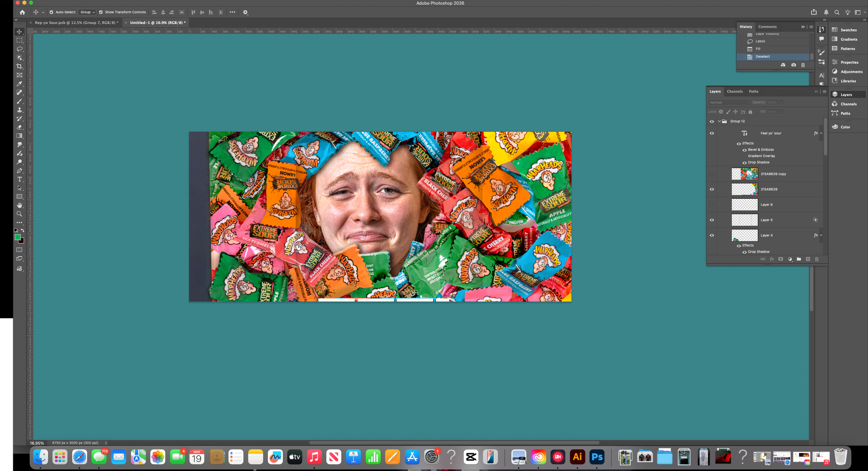Open the Layers panel menu
The height and width of the screenshot is (471, 868).
tap(825, 92)
